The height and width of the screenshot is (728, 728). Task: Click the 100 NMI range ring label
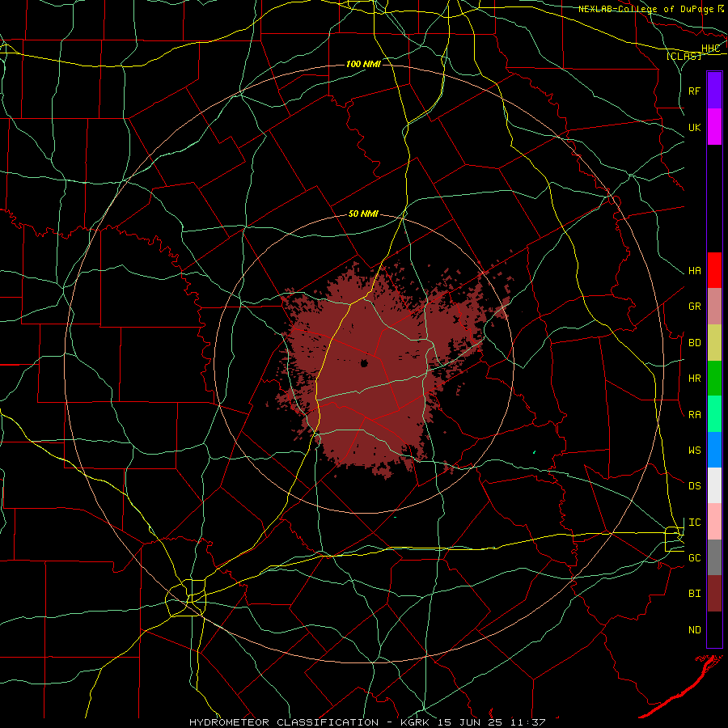coord(363,64)
